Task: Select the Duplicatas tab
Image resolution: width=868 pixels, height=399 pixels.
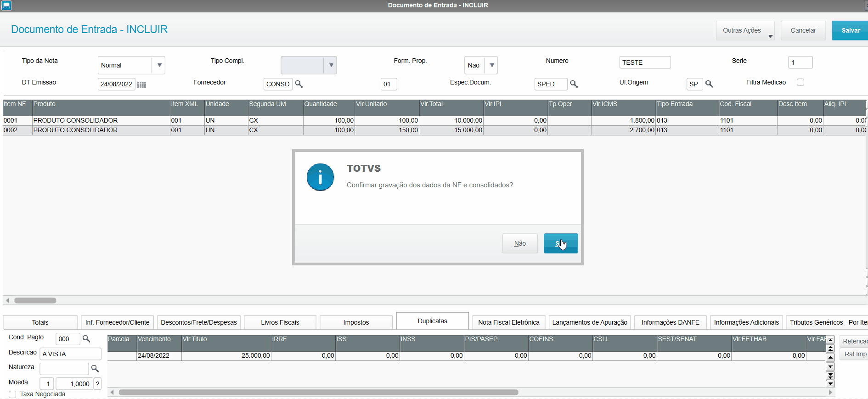Action: click(433, 321)
